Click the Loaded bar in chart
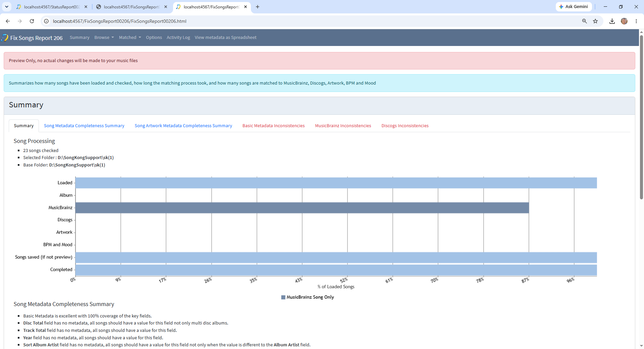Viewport: 644px width, 349px height. pyautogui.click(x=336, y=183)
